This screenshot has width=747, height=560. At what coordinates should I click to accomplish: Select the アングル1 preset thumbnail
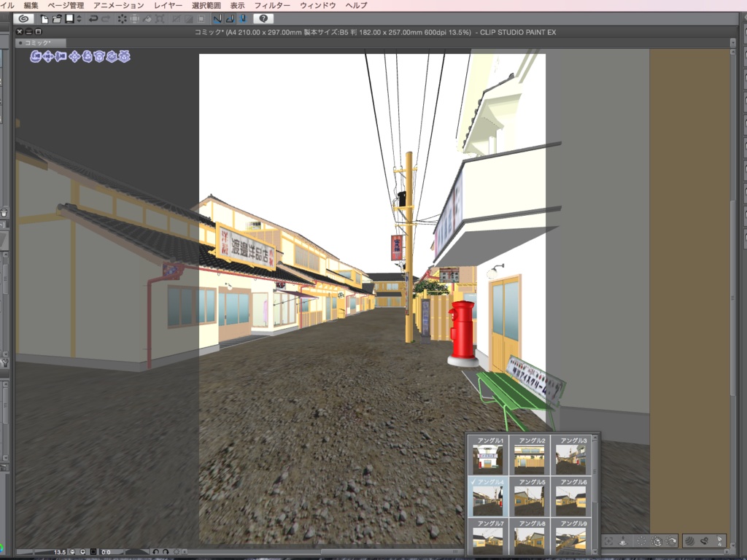coord(489,459)
